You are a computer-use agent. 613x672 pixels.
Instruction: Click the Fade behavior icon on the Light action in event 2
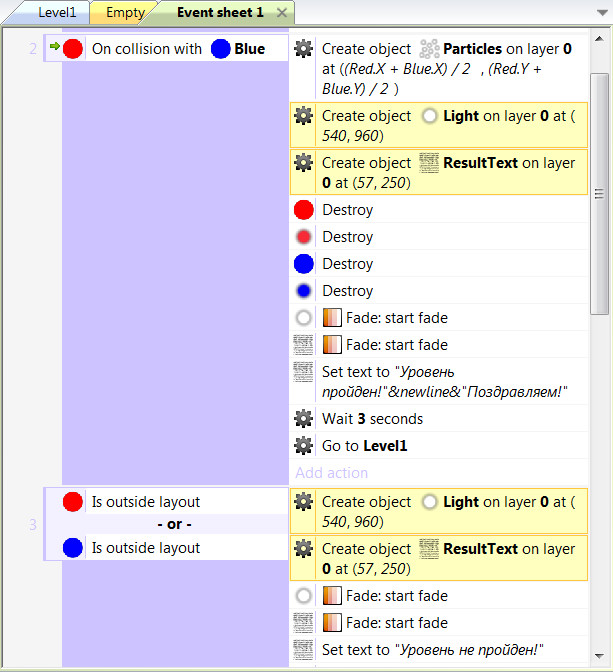(x=333, y=318)
